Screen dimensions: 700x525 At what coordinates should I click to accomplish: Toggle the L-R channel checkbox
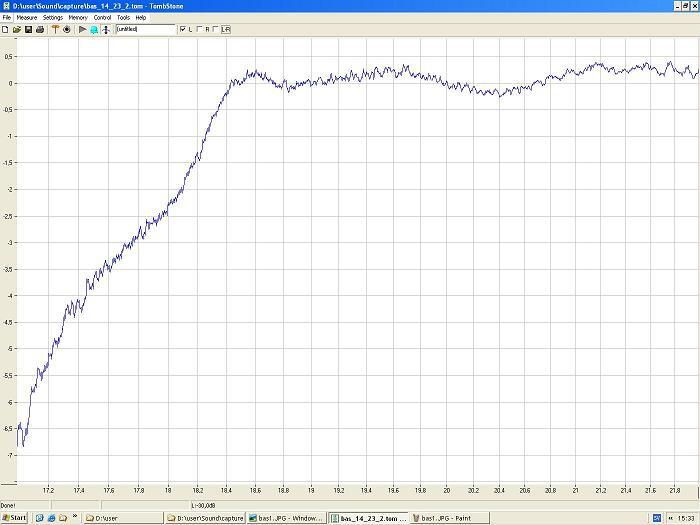(216, 29)
